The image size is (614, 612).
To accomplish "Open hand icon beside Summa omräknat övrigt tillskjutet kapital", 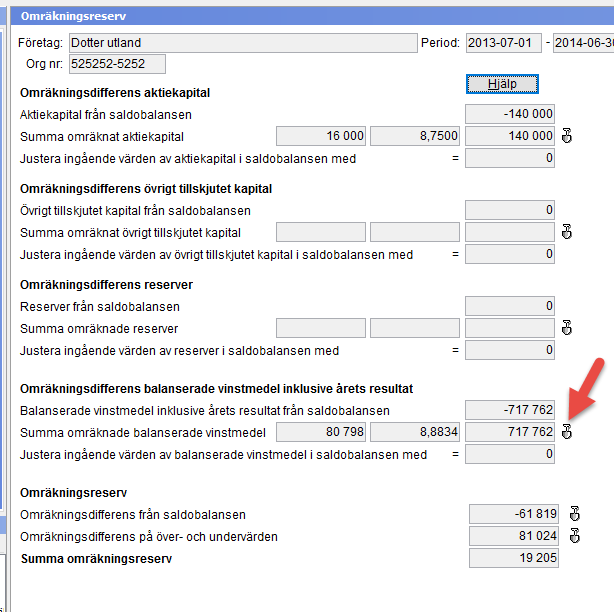I will (567, 232).
